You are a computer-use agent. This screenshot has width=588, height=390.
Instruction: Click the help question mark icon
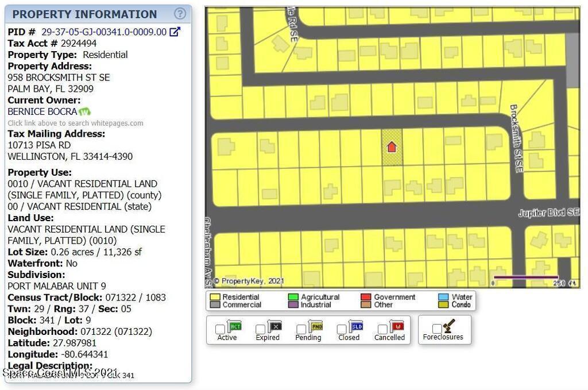(x=180, y=14)
